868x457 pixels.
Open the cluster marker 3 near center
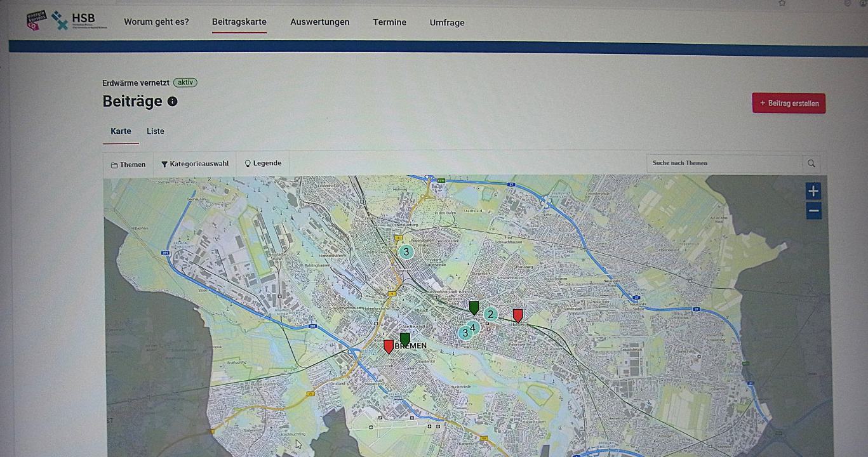tap(465, 333)
